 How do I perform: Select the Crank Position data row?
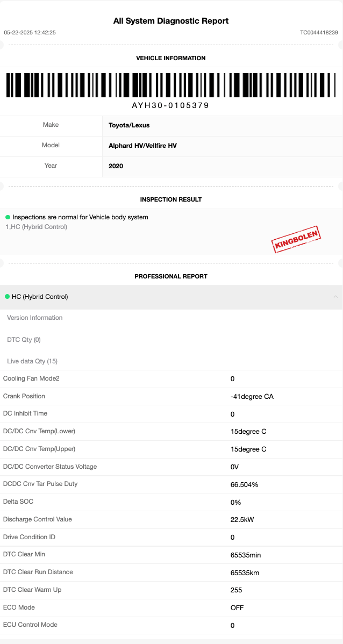coord(171,396)
